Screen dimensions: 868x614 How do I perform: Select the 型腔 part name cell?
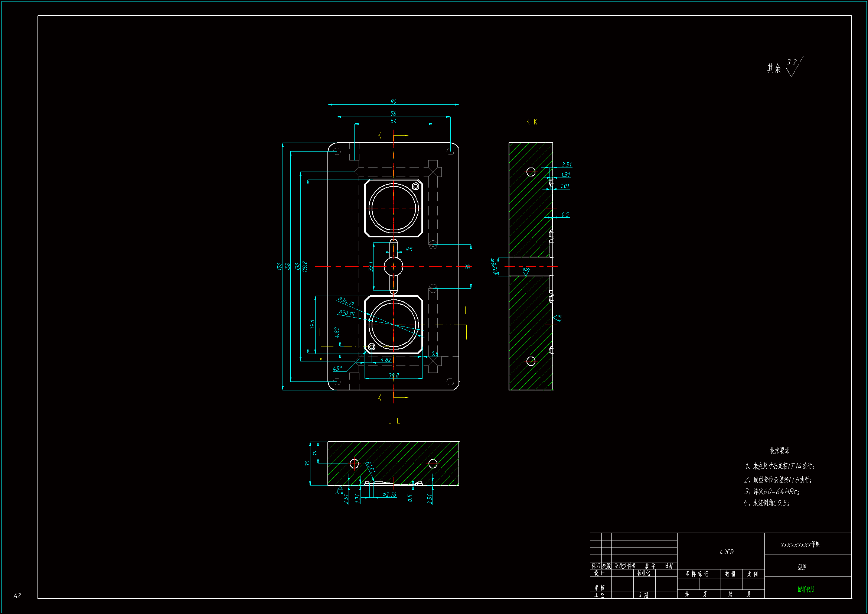coord(802,567)
